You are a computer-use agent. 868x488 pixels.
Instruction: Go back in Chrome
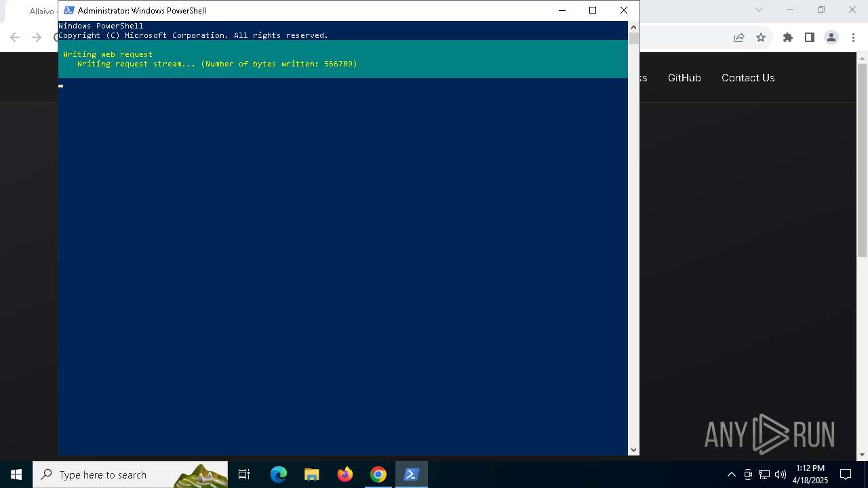click(15, 37)
